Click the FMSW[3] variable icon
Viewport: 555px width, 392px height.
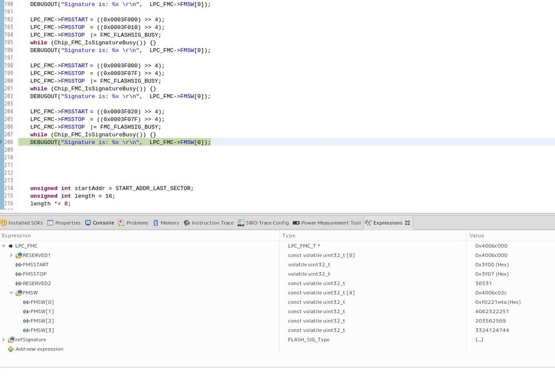click(27, 330)
